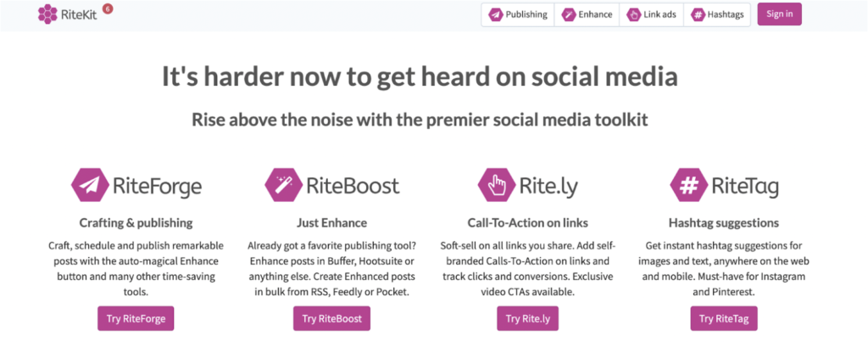This screenshot has height=353, width=868.
Task: Go to the Link ads menu item
Action: (652, 15)
